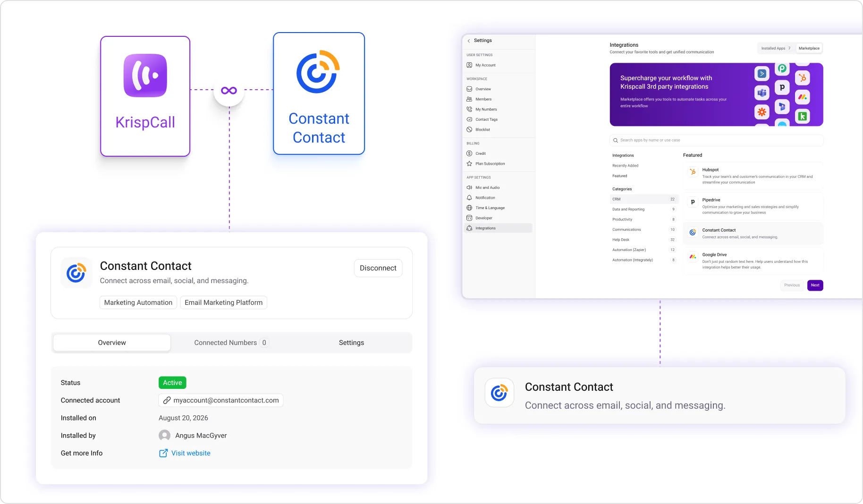The image size is (863, 504).
Task: Click the My Numbers phone icon
Action: tap(469, 109)
